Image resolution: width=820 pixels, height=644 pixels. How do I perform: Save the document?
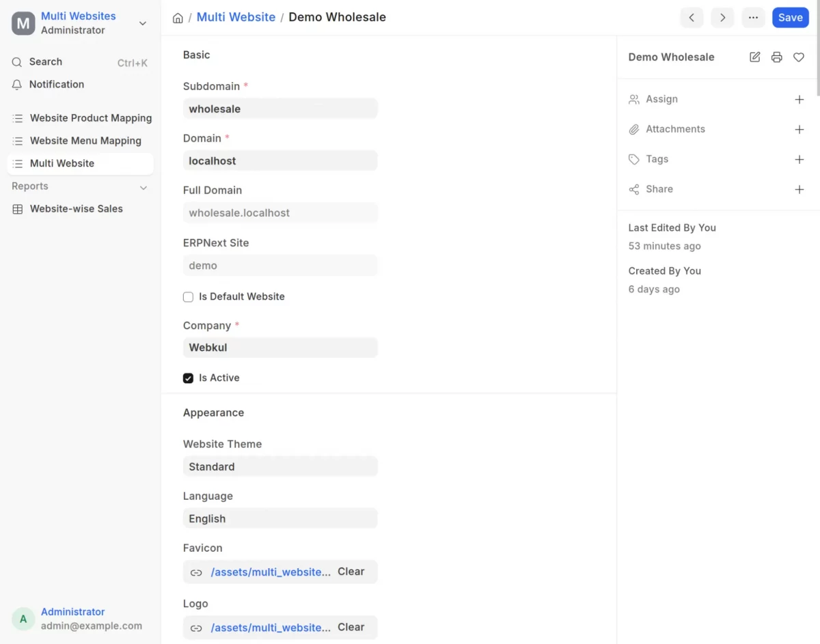click(x=791, y=18)
